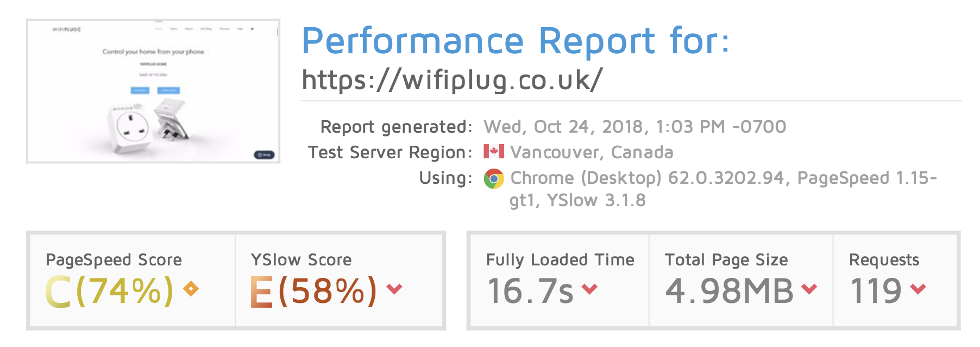Click the red arrow beside YSlow score
This screenshot has height=347, width=980.
click(x=394, y=288)
